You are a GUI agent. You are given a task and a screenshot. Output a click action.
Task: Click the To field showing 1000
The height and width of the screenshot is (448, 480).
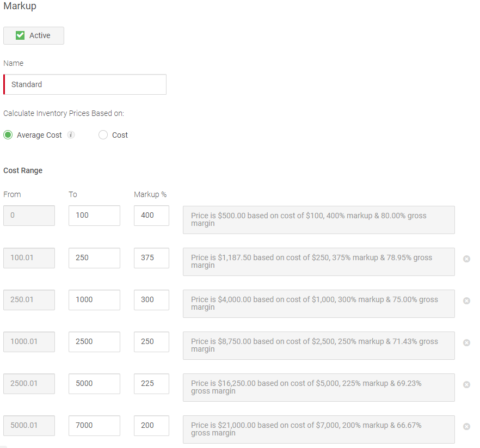pyautogui.click(x=94, y=300)
